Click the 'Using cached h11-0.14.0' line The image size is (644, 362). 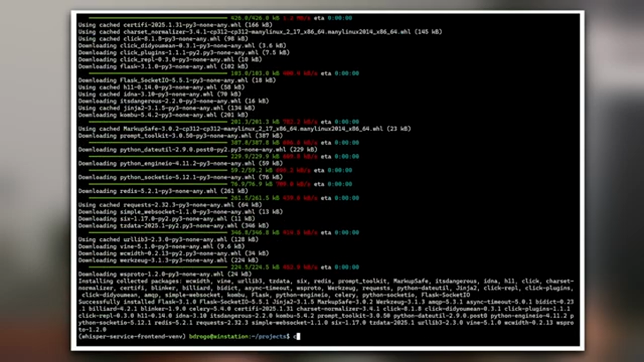(161, 87)
